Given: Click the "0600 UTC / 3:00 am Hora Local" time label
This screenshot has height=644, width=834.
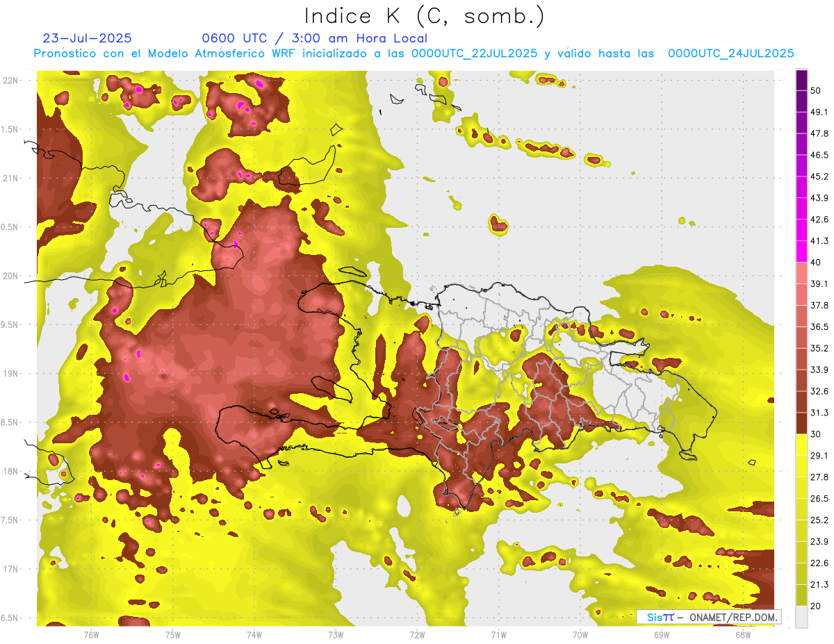Looking at the screenshot, I should point(314,38).
